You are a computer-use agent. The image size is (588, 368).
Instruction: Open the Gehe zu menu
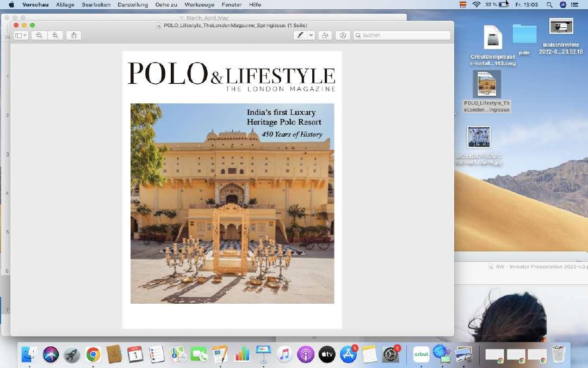coord(166,4)
